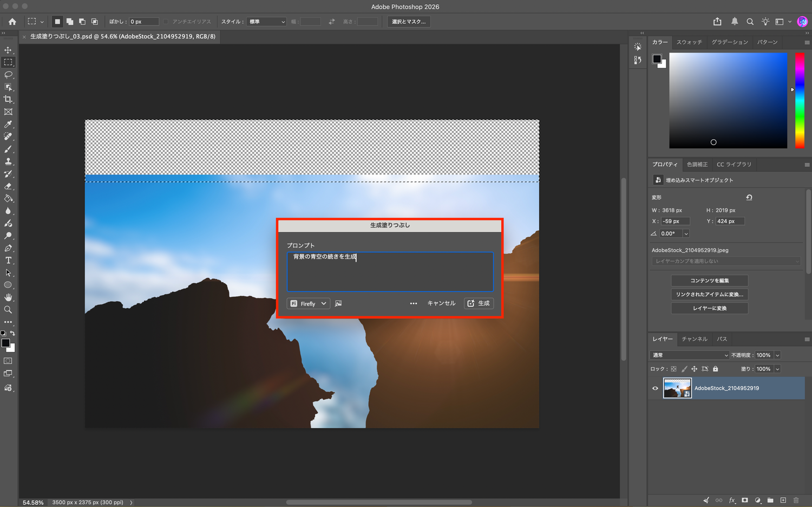
Task: Select the Crop tool
Action: tap(8, 100)
